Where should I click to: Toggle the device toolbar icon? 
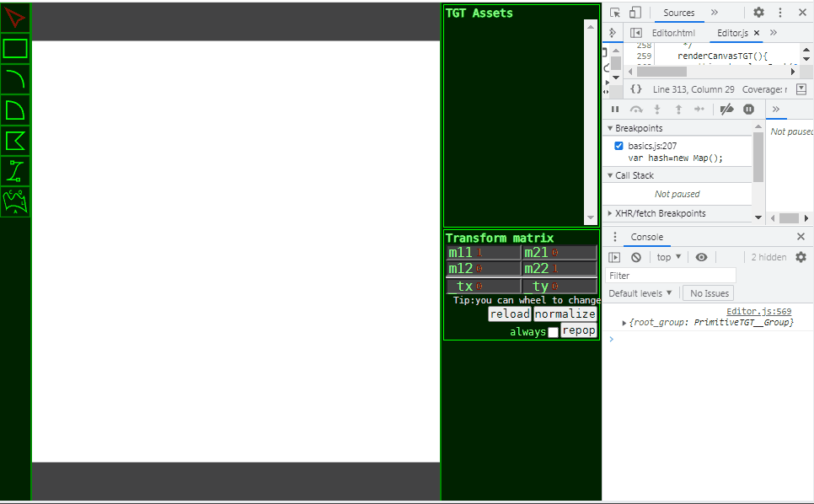click(635, 13)
